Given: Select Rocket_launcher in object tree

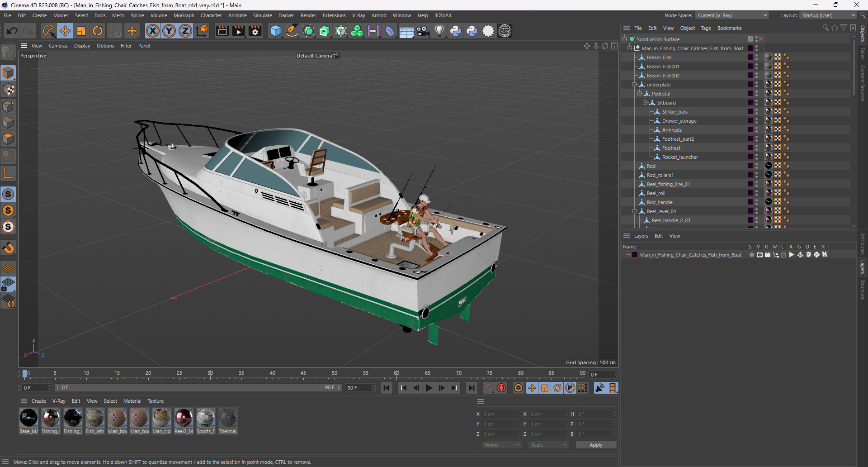Looking at the screenshot, I should (x=679, y=157).
